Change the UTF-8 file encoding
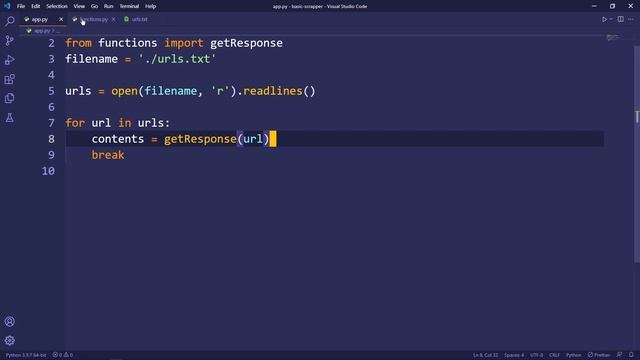This screenshot has height=360, width=640. tap(537, 355)
